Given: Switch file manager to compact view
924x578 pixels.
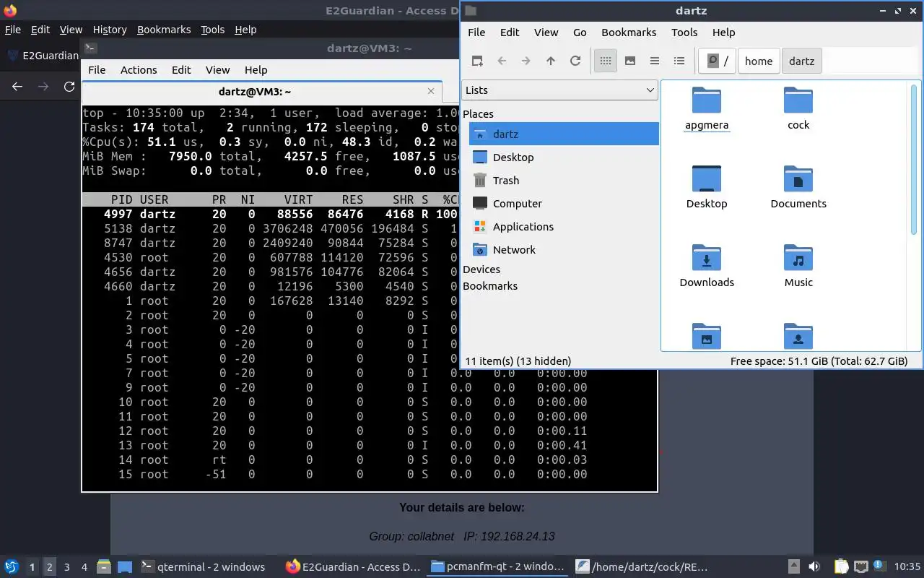Looking at the screenshot, I should (655, 61).
